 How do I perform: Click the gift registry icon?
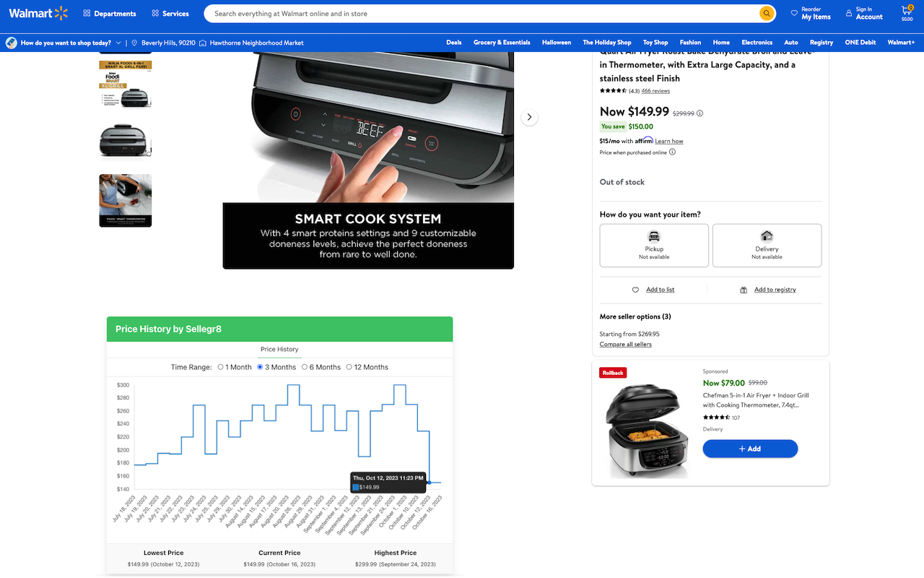(x=744, y=290)
